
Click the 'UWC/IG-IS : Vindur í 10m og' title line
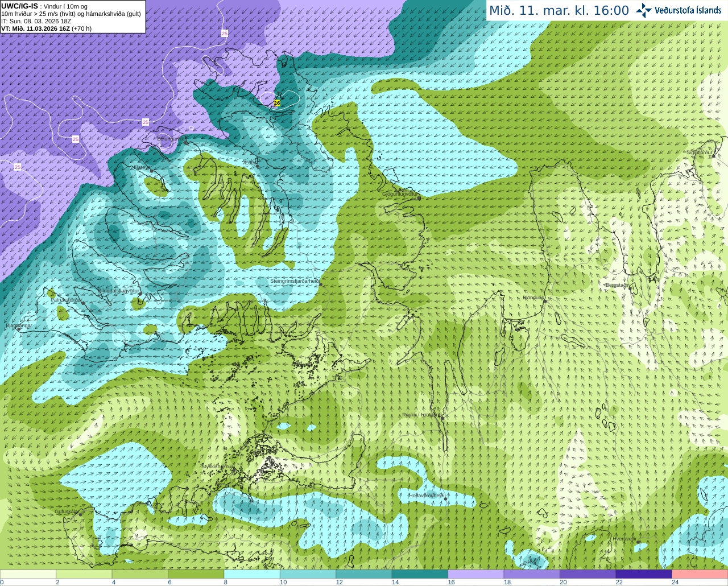[44, 6]
